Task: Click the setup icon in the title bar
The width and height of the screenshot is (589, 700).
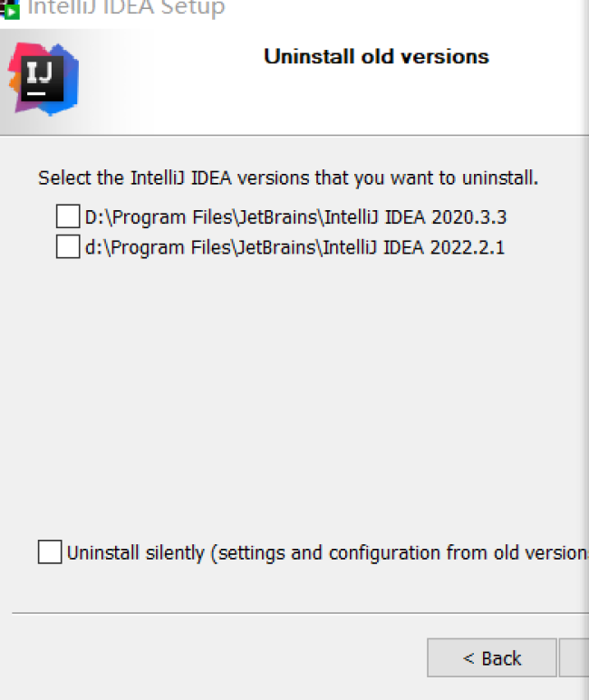Action: pos(11,9)
